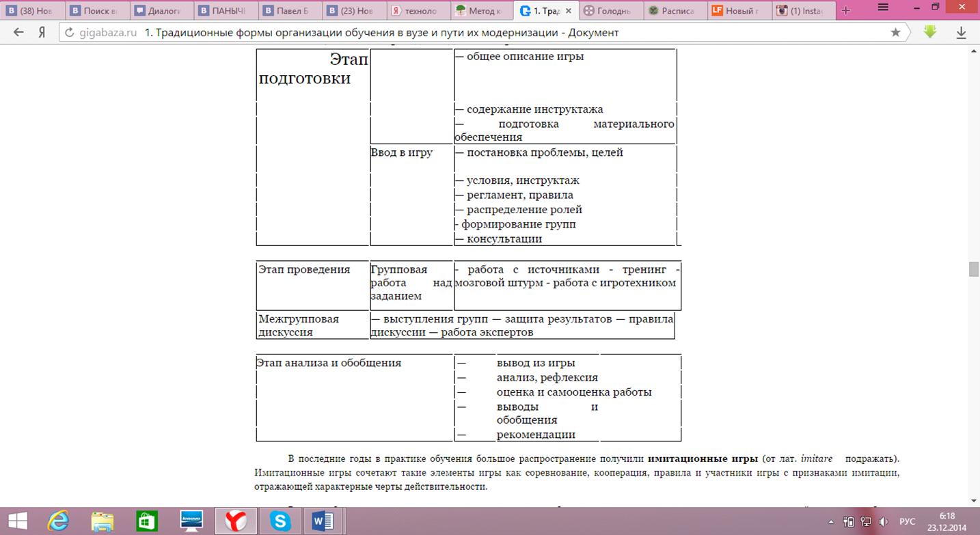Switch to the 'Голодны' tab
This screenshot has width=980, height=535.
[x=610, y=11]
